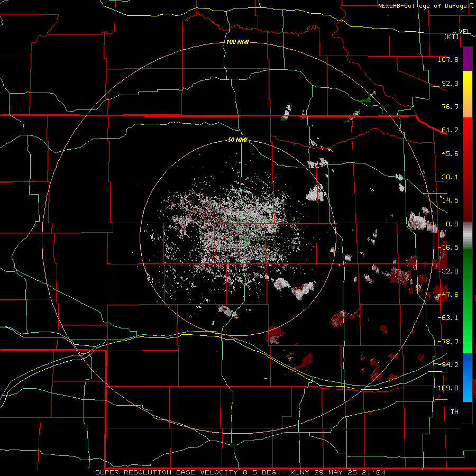
Task: Click the TH threshold label
Action: (454, 412)
